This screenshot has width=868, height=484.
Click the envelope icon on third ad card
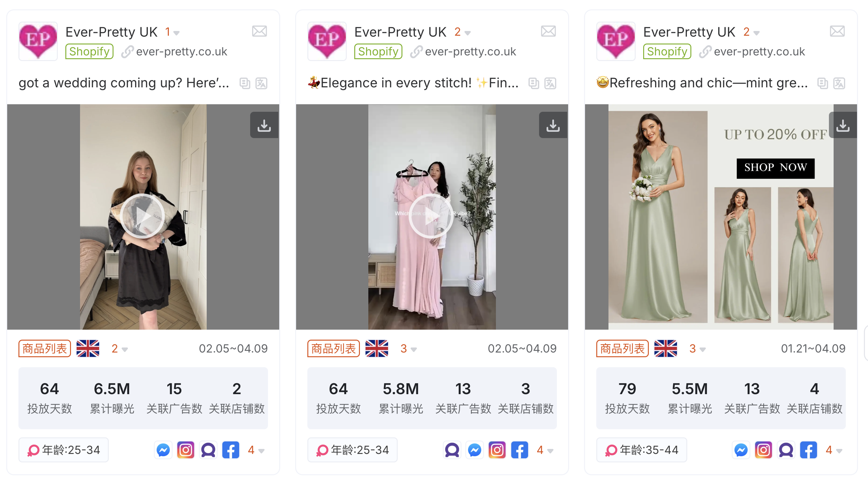tap(837, 31)
